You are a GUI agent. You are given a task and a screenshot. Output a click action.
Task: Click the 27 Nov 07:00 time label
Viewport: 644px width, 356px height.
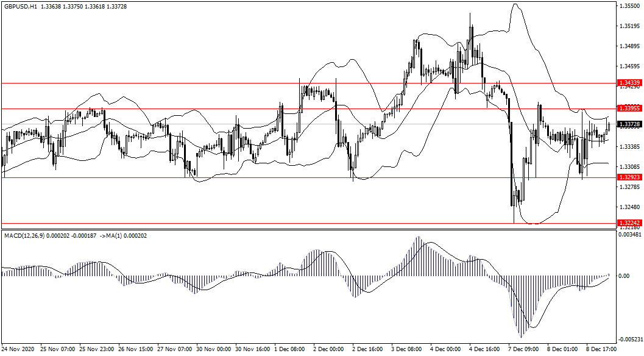(x=175, y=351)
